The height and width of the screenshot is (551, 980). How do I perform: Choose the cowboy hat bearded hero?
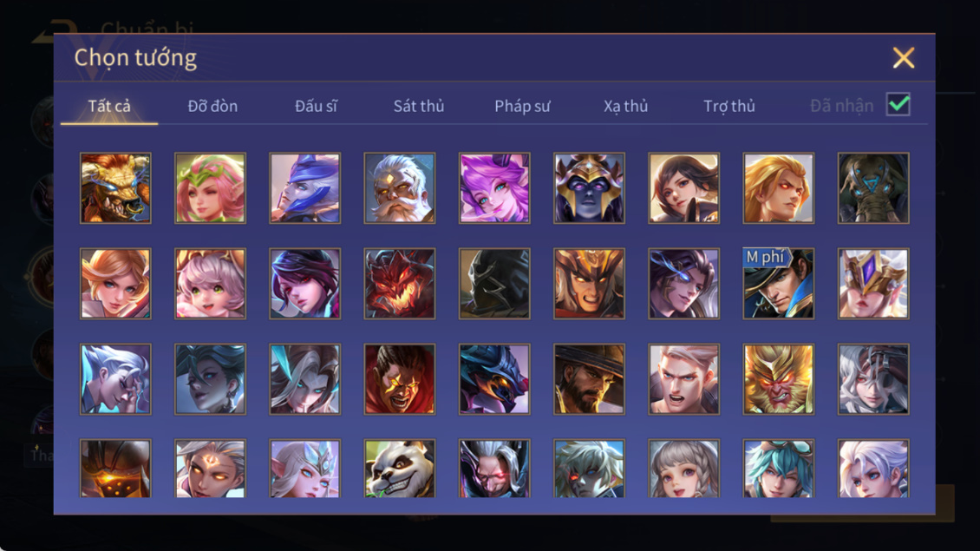589,378
